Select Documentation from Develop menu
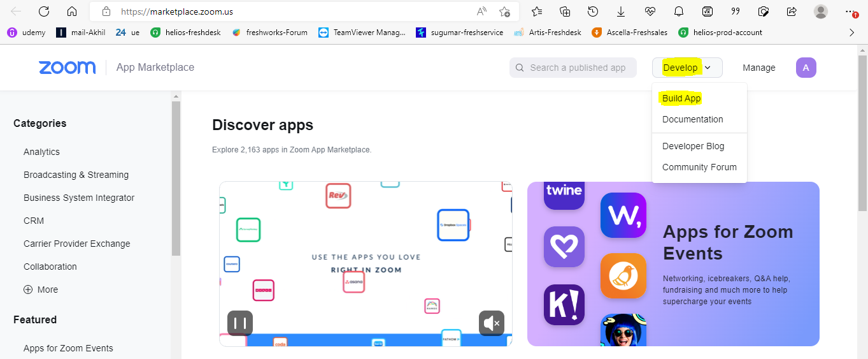This screenshot has height=359, width=868. point(693,119)
